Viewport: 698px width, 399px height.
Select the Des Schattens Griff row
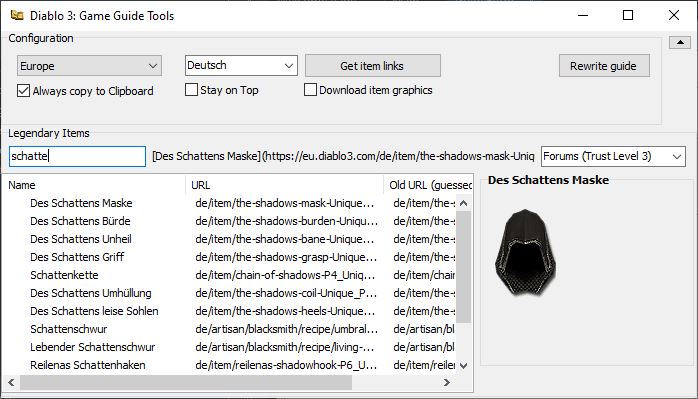(77, 257)
